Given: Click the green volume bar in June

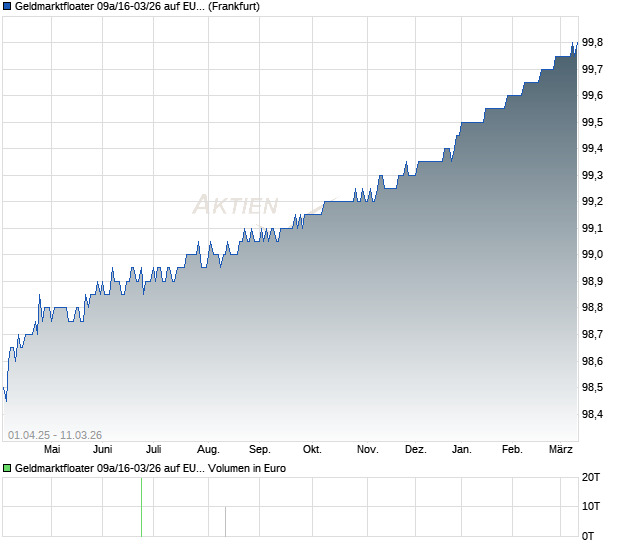Looking at the screenshot, I should pyautogui.click(x=142, y=507).
